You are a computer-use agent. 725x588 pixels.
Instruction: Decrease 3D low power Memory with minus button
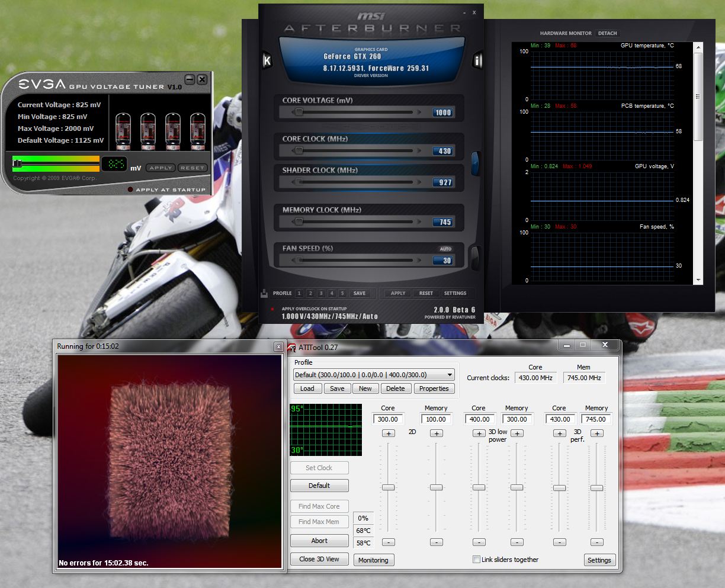(x=517, y=542)
